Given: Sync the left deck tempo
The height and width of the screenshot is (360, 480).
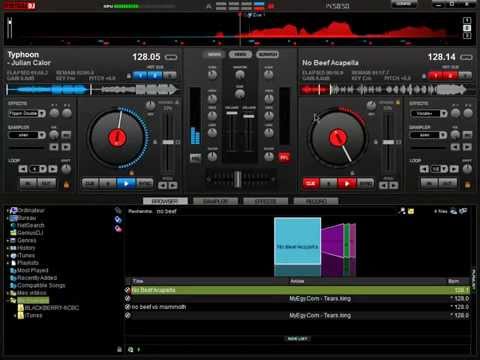Looking at the screenshot, I should 145,184.
